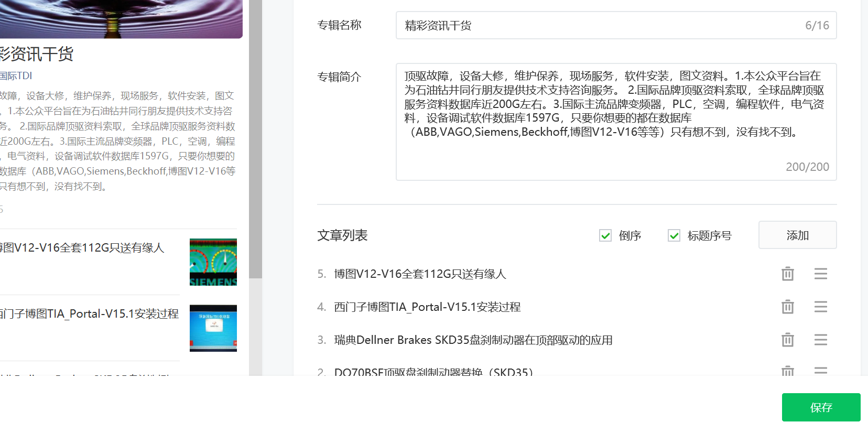Toggle the 标题序号 checkbox

[674, 236]
